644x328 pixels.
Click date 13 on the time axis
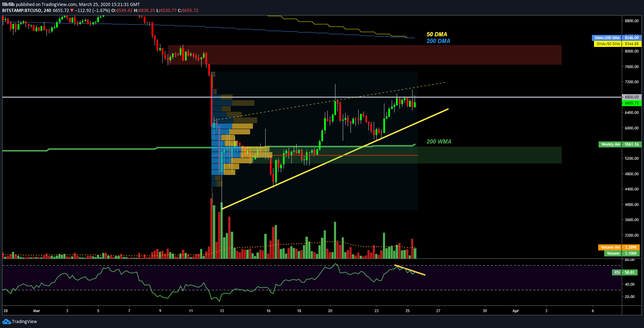click(222, 311)
